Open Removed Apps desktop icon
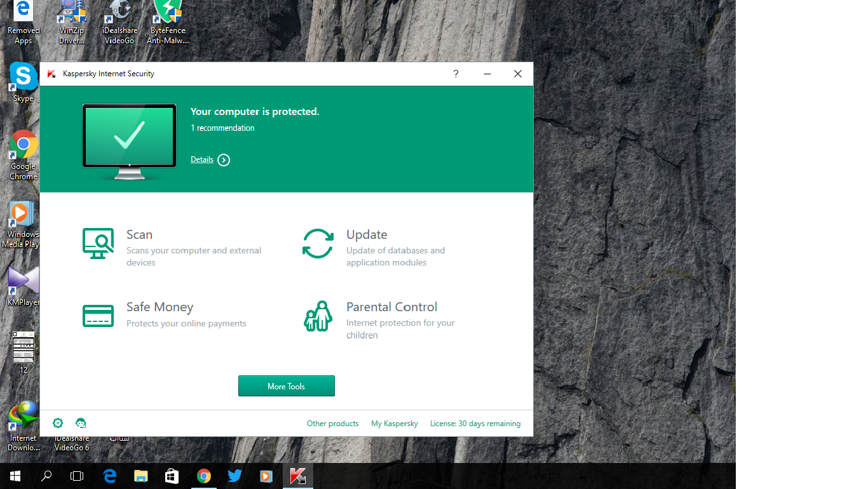Image resolution: width=868 pixels, height=489 pixels. tap(24, 22)
